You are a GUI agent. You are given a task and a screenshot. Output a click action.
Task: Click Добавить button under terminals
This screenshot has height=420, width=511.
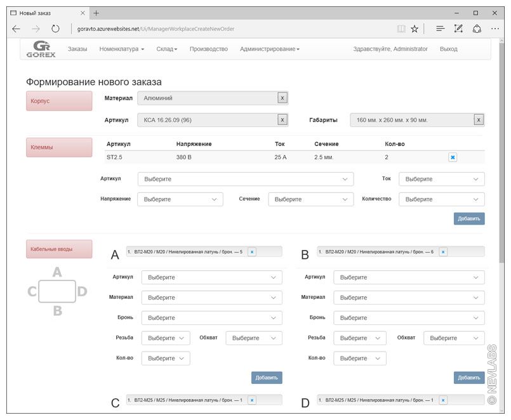[x=469, y=218]
